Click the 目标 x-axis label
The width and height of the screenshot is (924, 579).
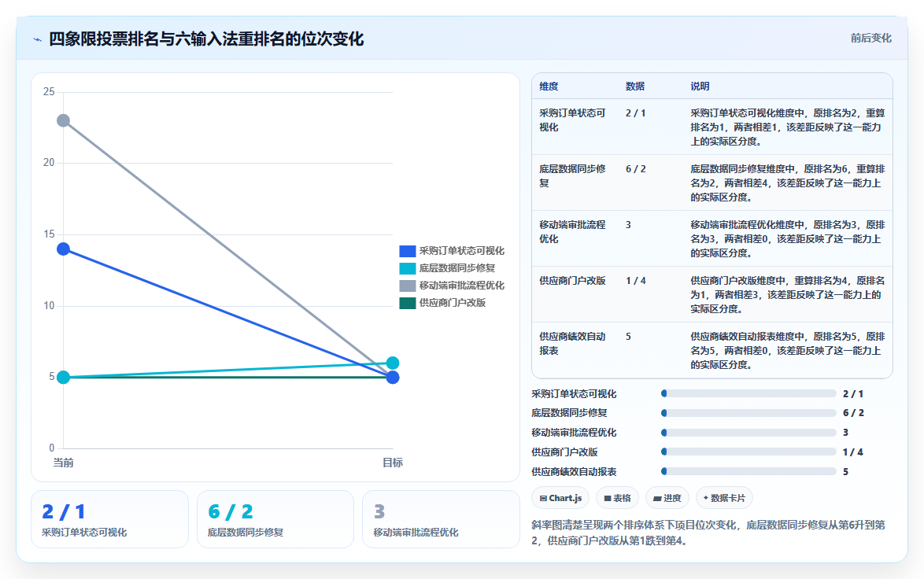tap(393, 463)
